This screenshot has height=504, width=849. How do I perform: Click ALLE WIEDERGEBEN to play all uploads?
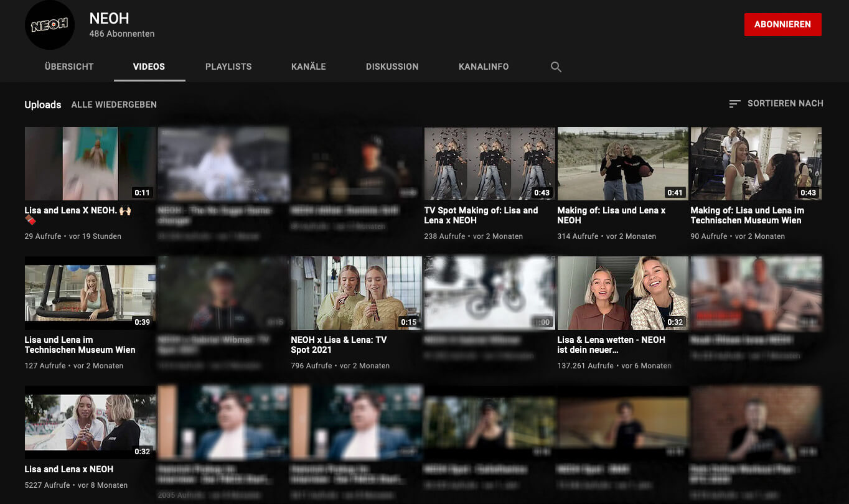coord(114,105)
